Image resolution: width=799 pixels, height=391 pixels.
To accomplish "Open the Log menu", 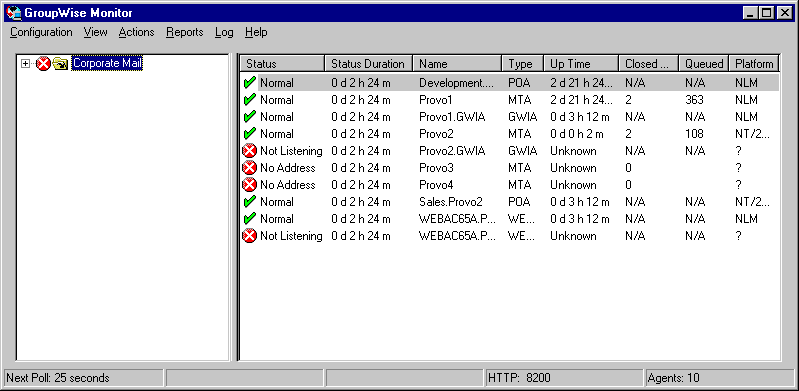I will point(224,32).
